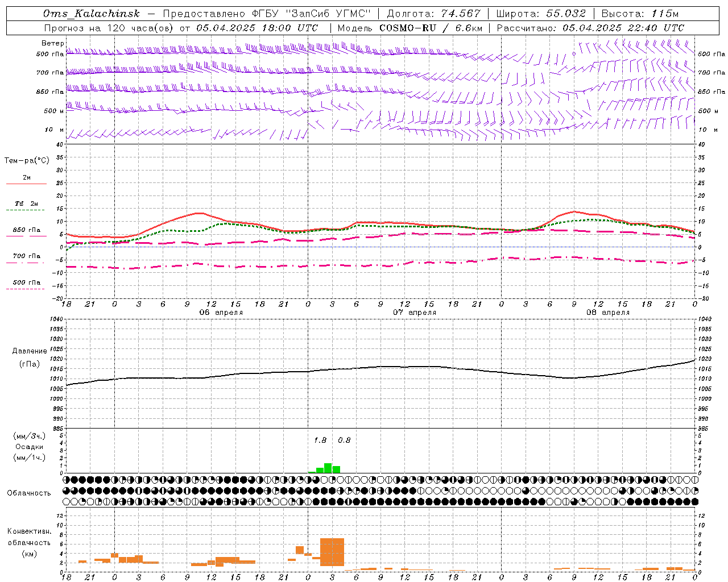Click the Долгота: 74.567 value

[x=434, y=14]
